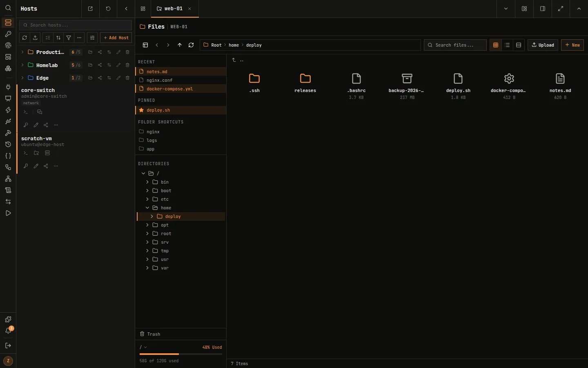Expand the Homelab host group
This screenshot has width=588, height=368.
[x=22, y=65]
